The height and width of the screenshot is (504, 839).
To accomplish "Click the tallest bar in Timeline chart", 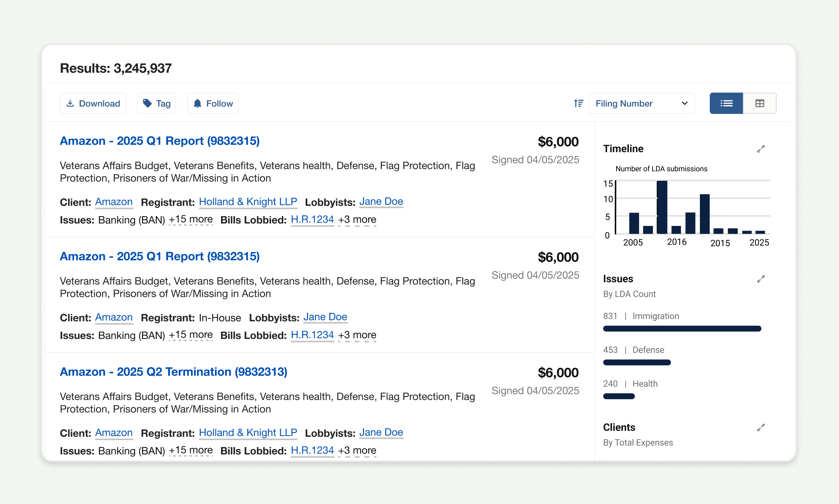I will click(x=662, y=207).
